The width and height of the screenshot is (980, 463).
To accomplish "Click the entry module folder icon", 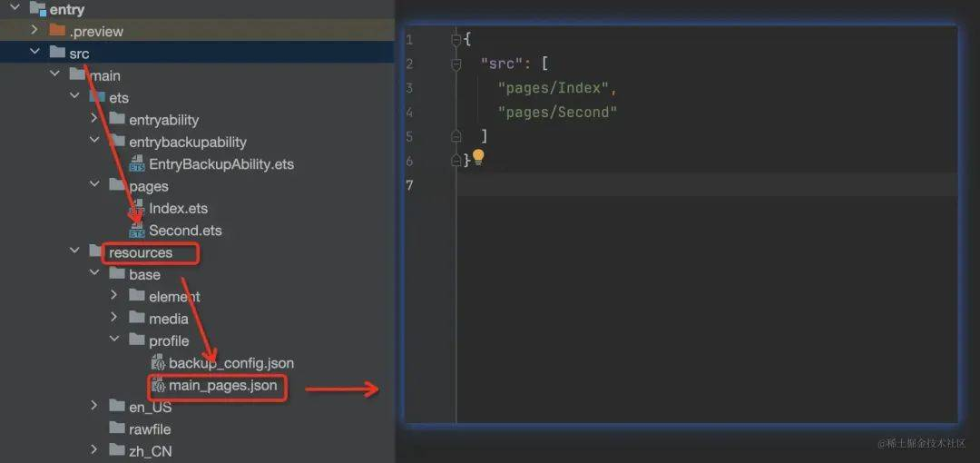I will 37,9.
